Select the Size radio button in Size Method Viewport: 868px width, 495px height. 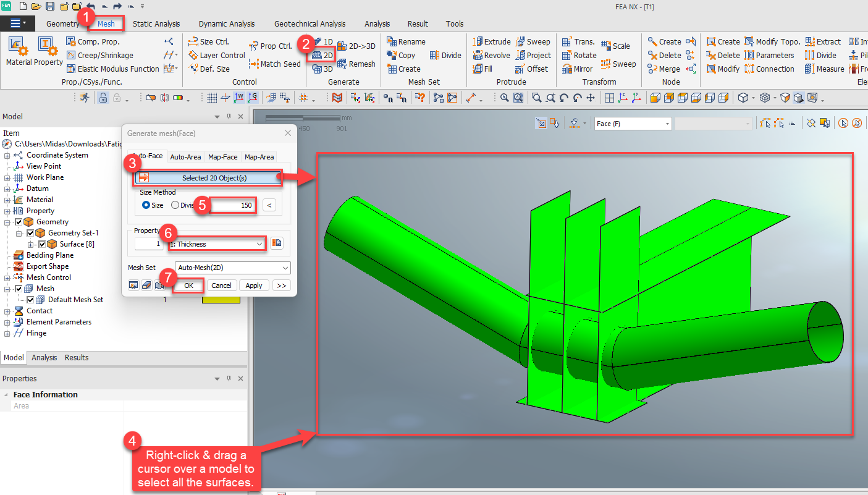coord(146,205)
